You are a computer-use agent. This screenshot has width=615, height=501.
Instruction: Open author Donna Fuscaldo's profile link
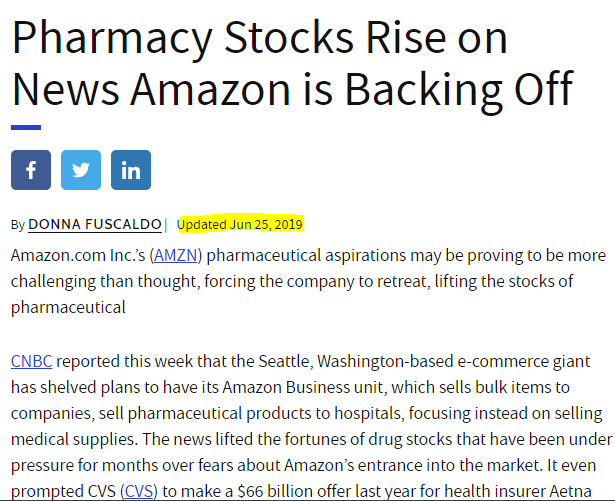[x=95, y=224]
